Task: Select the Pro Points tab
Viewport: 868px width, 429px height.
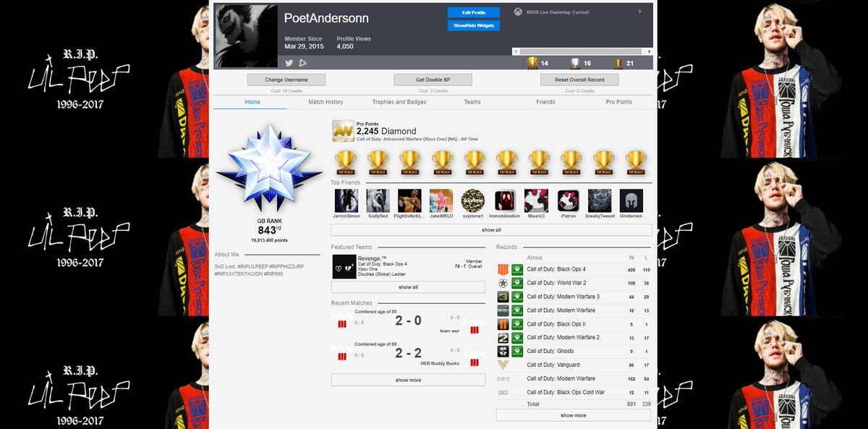Action: click(x=618, y=102)
